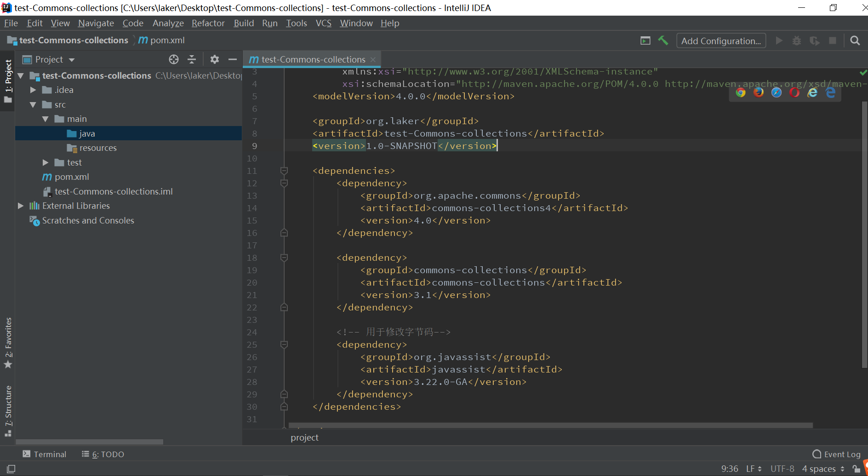This screenshot has height=476, width=868.
Task: Expand the .idea folder arrow
Action: pos(33,90)
